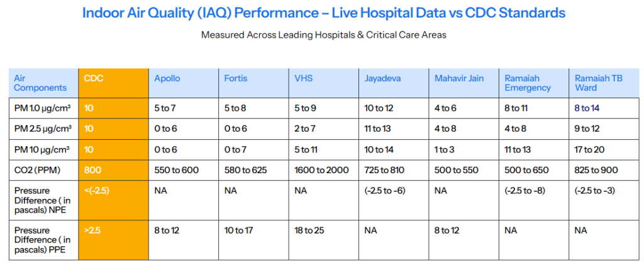644x265 pixels.
Task: Select the PM 2.5 µg/cm³ row label
Action: click(x=43, y=129)
